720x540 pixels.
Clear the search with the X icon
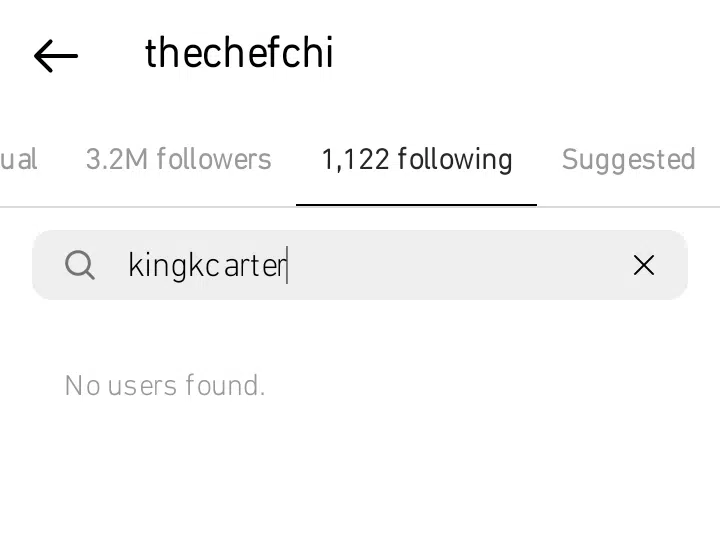coord(644,265)
